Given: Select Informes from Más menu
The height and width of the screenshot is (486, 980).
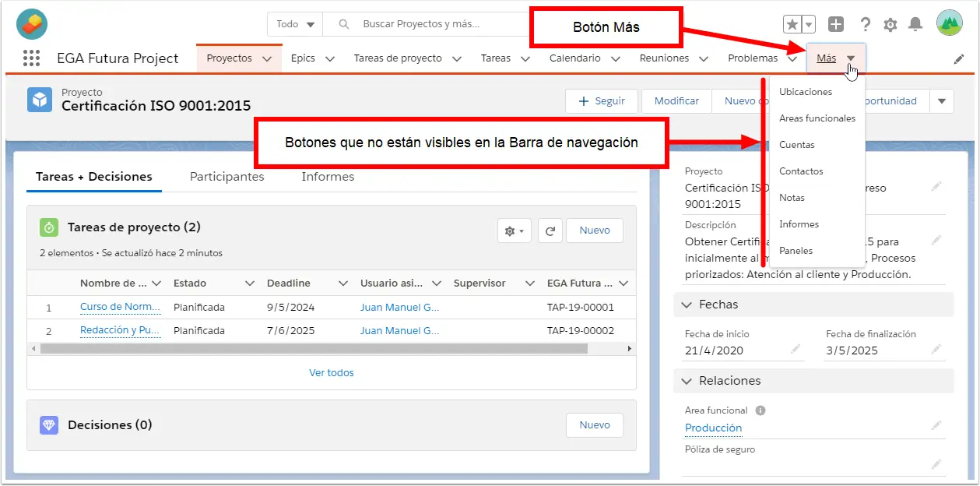Looking at the screenshot, I should 799,224.
